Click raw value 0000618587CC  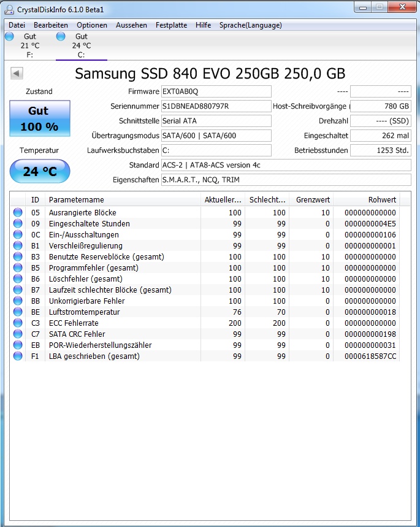pos(370,356)
